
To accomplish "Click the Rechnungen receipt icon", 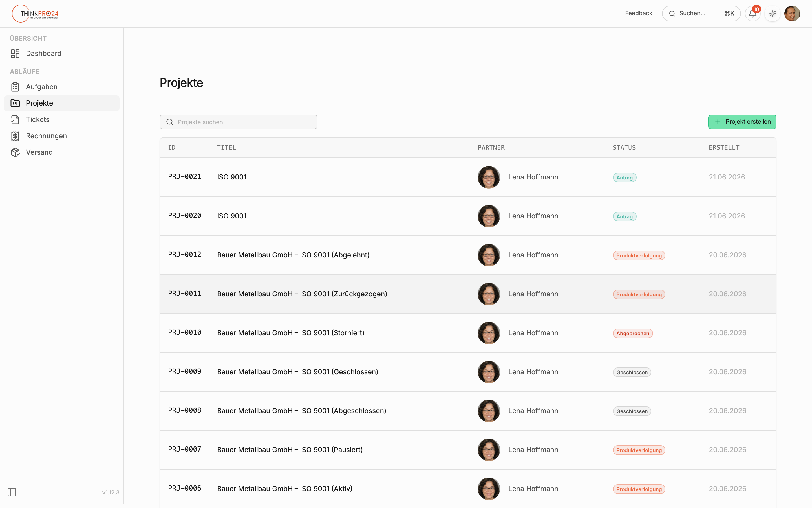I will pos(15,136).
